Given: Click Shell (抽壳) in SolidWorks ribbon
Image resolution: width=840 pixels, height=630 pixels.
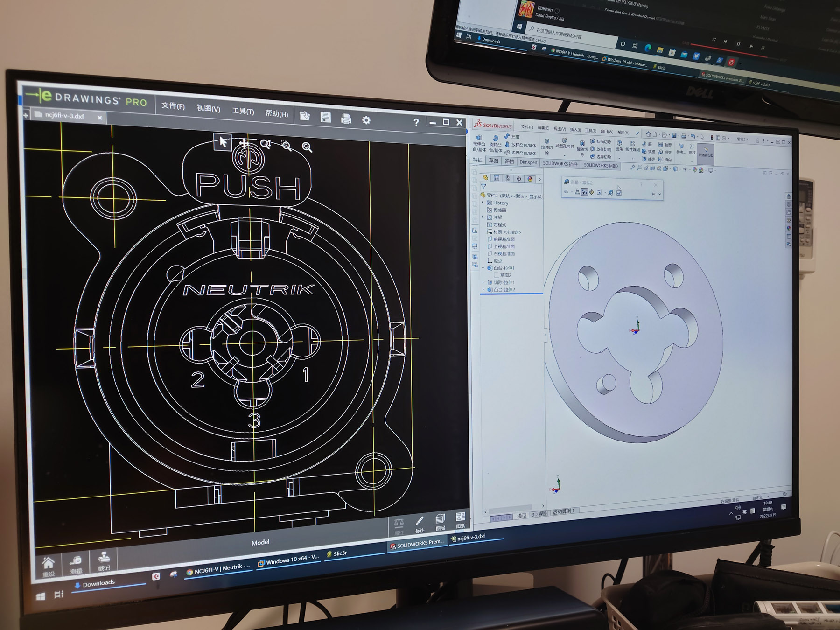Looking at the screenshot, I should click(x=647, y=159).
